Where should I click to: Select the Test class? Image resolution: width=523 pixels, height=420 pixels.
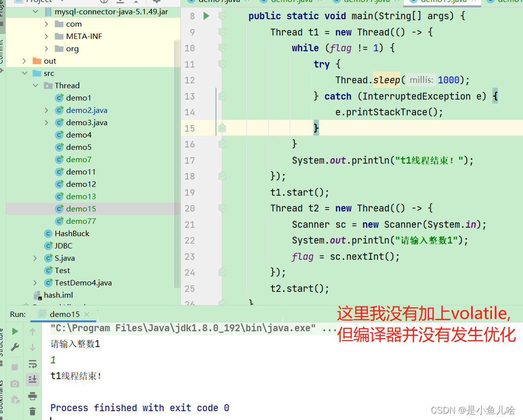coord(63,270)
